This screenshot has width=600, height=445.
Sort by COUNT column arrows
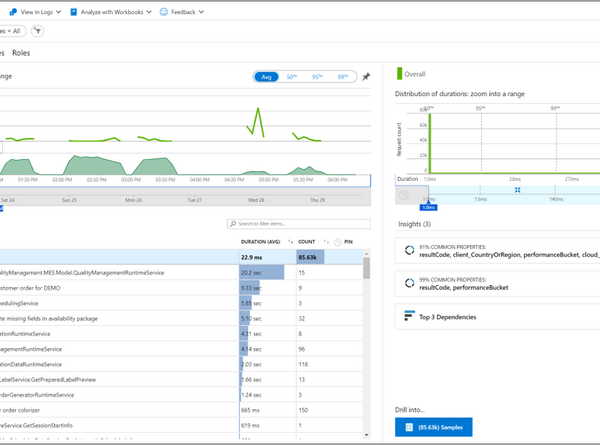pyautogui.click(x=326, y=242)
